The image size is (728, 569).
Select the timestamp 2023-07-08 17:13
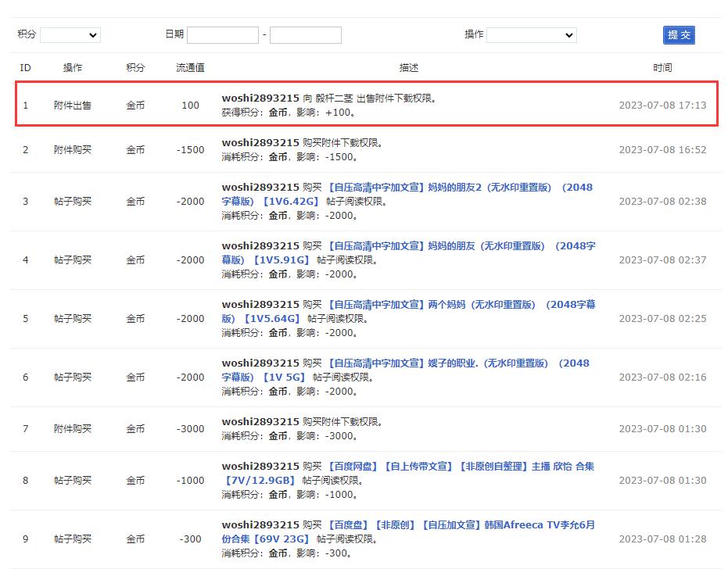pyautogui.click(x=662, y=105)
